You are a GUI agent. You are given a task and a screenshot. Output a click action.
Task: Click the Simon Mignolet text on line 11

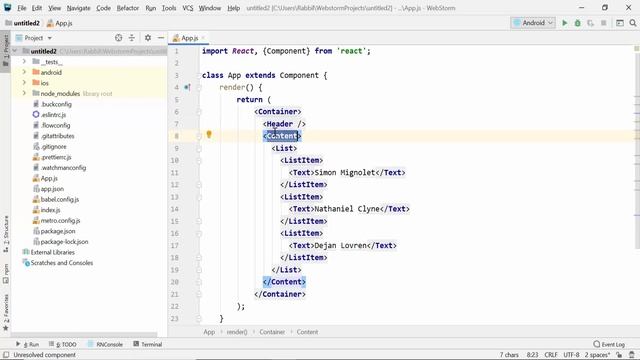(344, 173)
